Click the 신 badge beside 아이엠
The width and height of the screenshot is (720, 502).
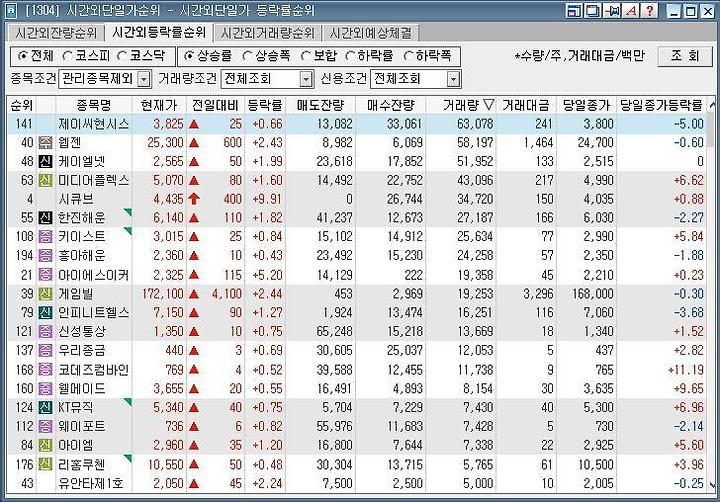[45, 445]
